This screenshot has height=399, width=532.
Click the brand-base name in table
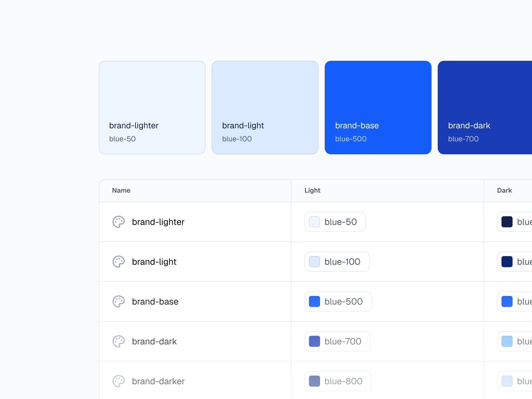(155, 301)
